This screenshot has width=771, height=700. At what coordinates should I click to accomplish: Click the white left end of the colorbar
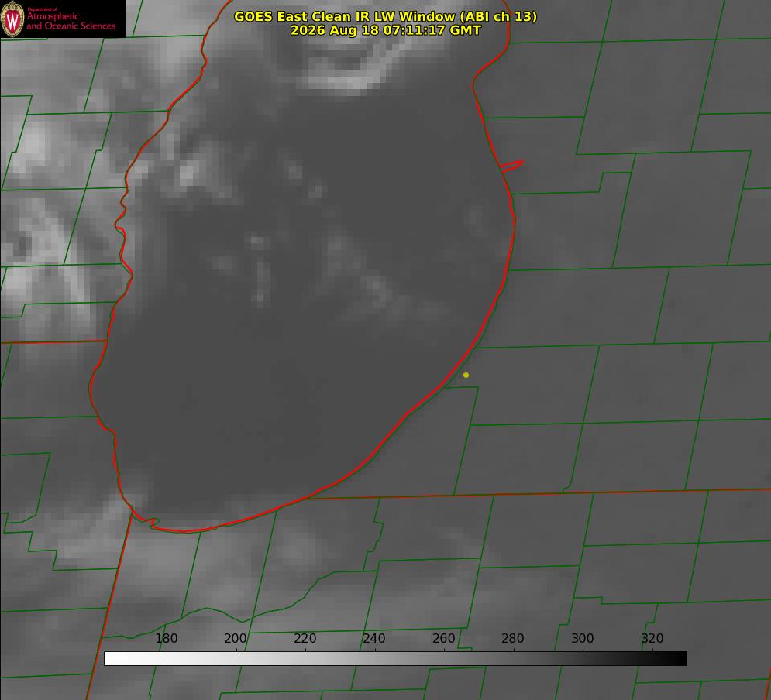(x=113, y=658)
